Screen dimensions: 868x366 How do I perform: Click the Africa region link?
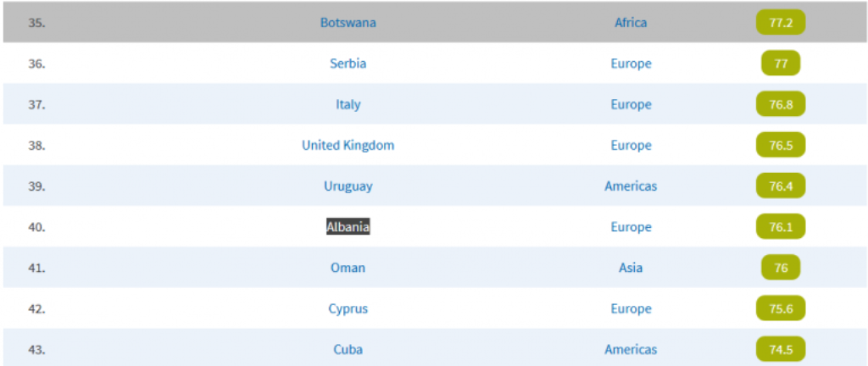coord(631,23)
